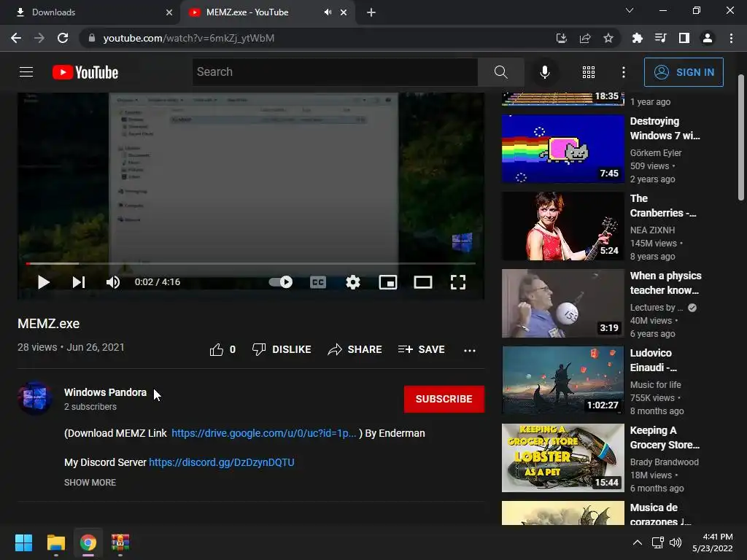
Task: Enter full screen mode
Action: pyautogui.click(x=458, y=282)
